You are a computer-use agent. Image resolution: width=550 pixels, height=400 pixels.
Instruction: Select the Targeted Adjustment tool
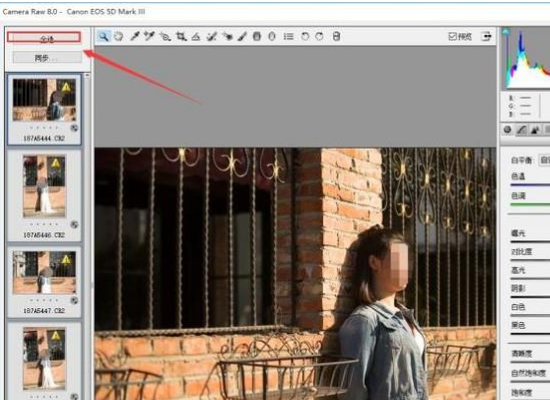(x=165, y=36)
